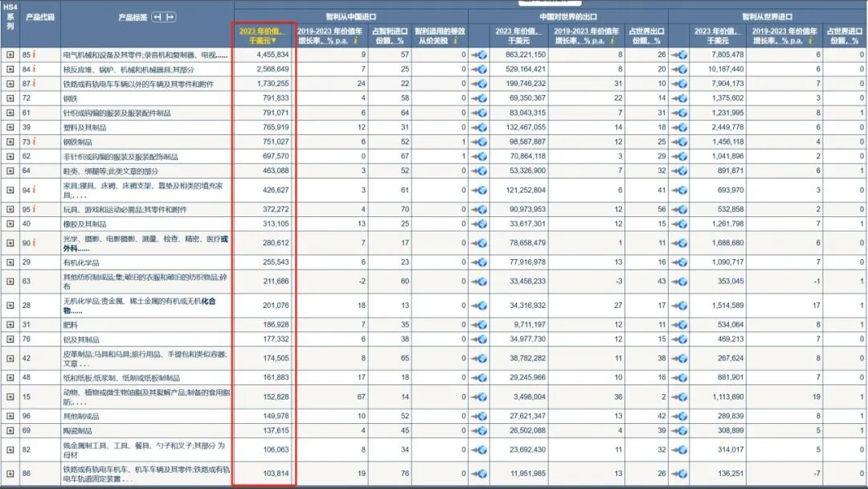Image resolution: width=868 pixels, height=489 pixels.
Task: Click the 产品代码 column header
Action: click(40, 17)
